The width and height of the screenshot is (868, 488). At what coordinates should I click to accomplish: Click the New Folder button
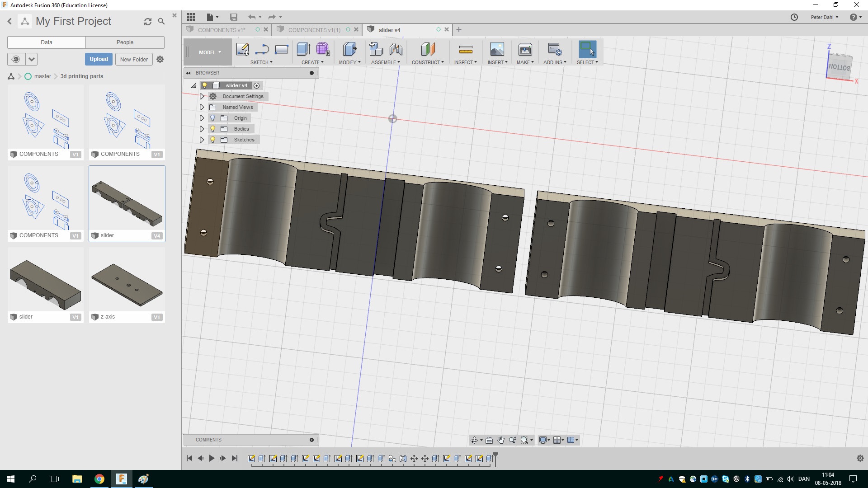[x=134, y=59]
